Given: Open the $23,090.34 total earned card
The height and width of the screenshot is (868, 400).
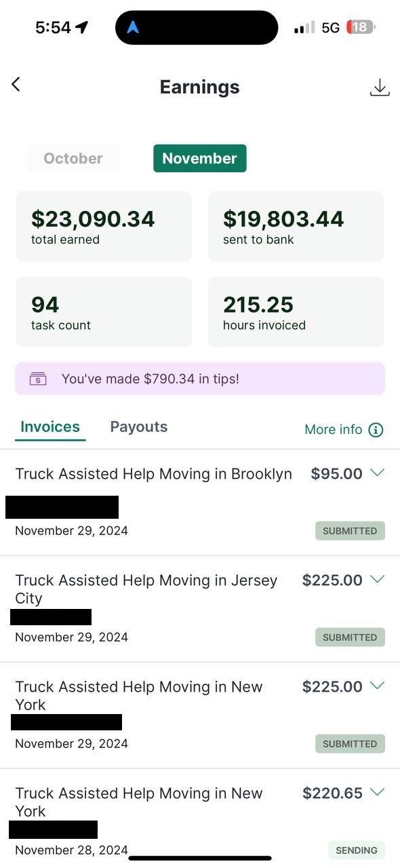Looking at the screenshot, I should coord(104,226).
